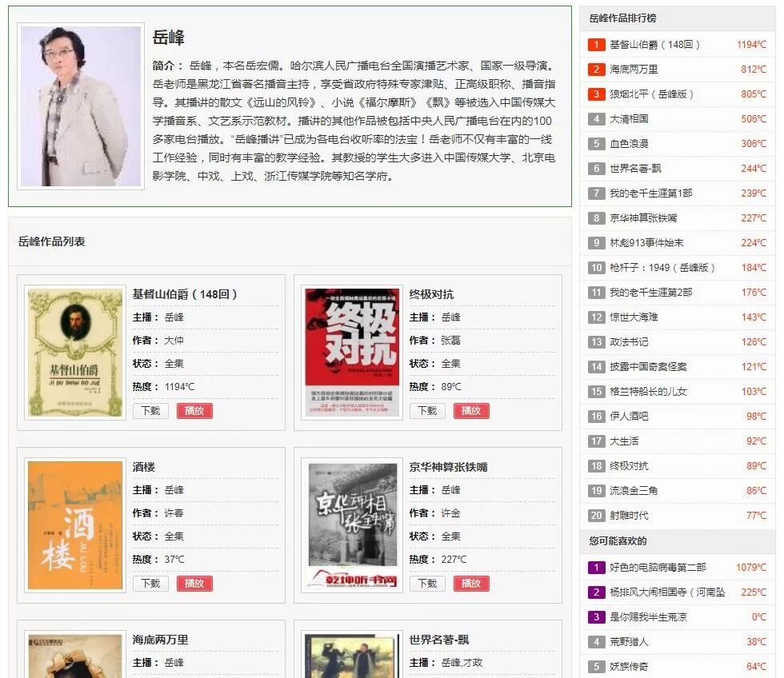Click author 许春 under 酒楼

click(174, 513)
